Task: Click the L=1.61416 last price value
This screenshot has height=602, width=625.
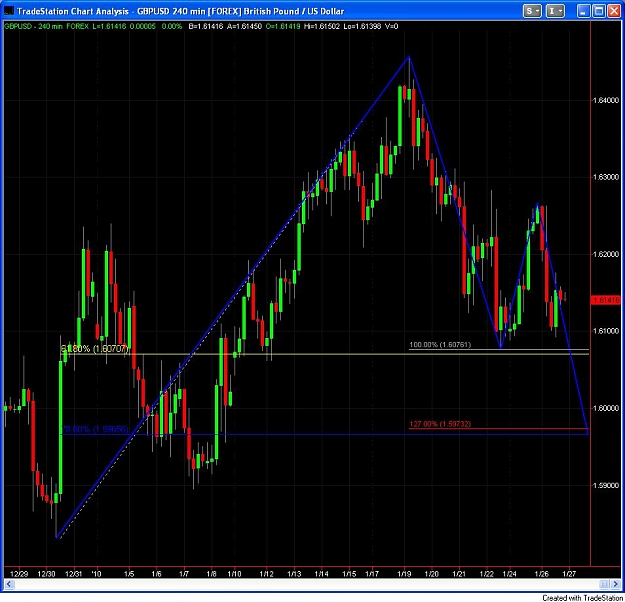Action: [x=109, y=27]
